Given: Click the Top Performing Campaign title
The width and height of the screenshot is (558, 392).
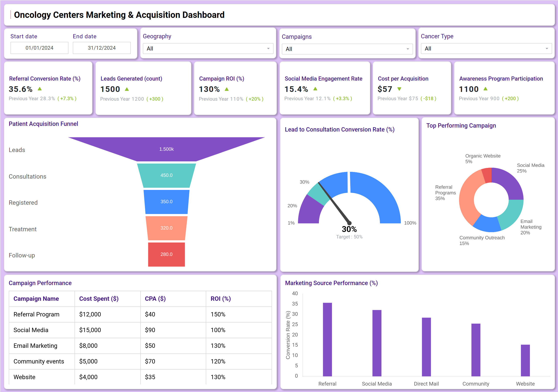Looking at the screenshot, I should [x=461, y=126].
